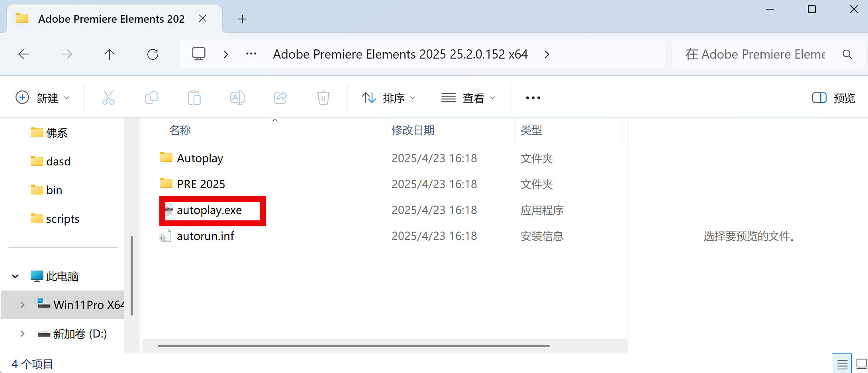Open the 新建 new item menu
Screen dimensions: 868x373
[42, 98]
